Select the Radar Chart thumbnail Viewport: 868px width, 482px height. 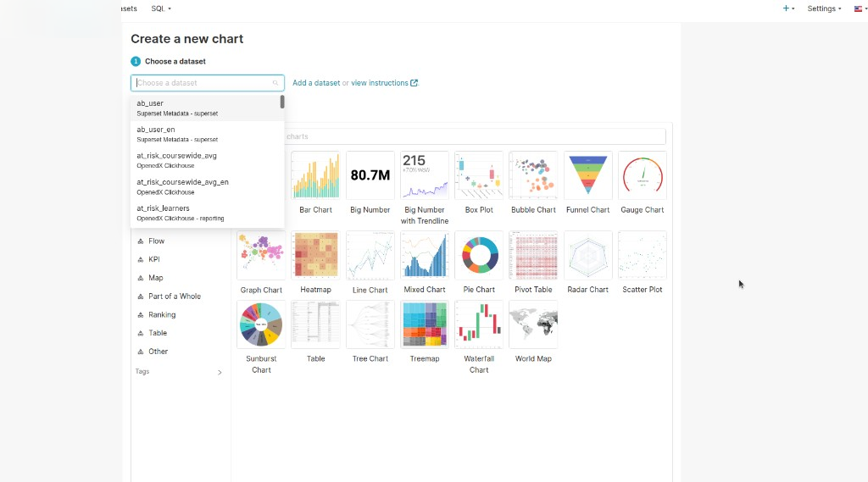(x=588, y=255)
